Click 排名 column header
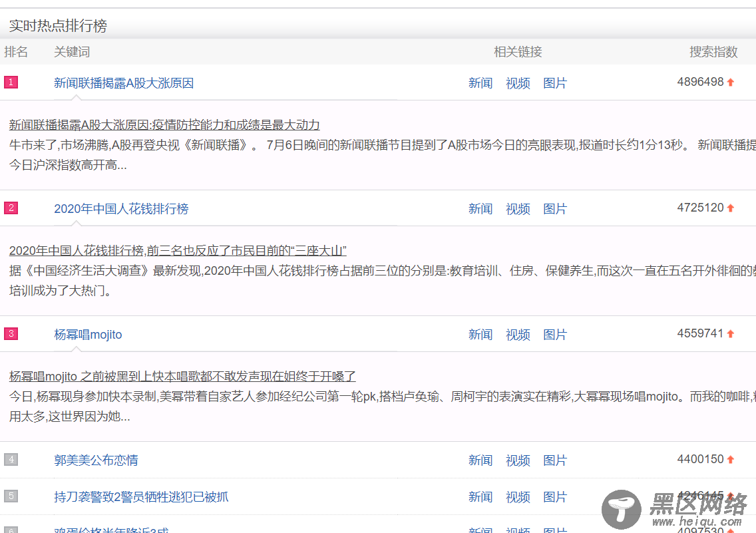The image size is (756, 533). [16, 52]
